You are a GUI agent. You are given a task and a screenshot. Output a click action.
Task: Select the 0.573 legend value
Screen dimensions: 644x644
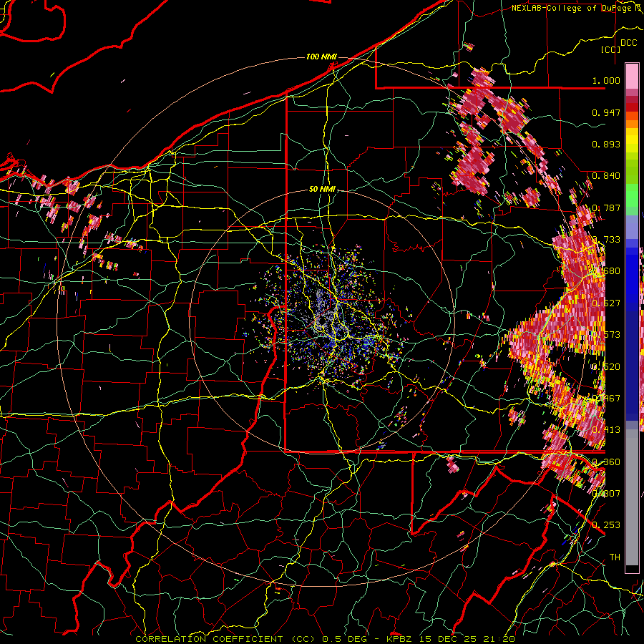(606, 335)
